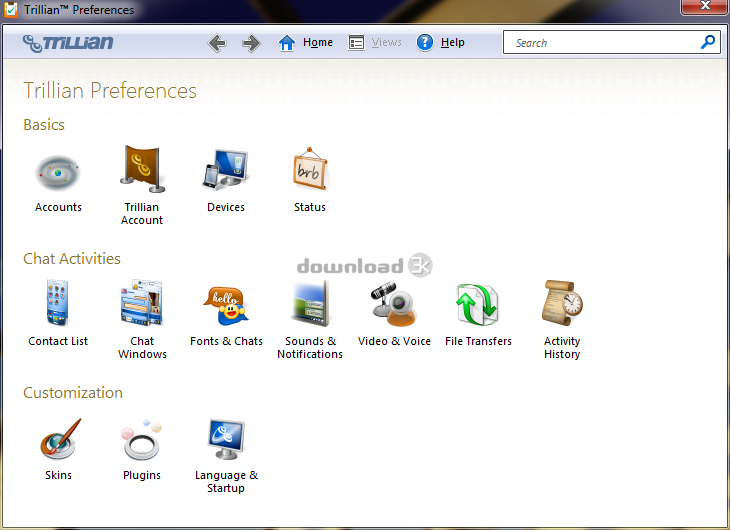Open the Help toolbar item

click(x=453, y=42)
